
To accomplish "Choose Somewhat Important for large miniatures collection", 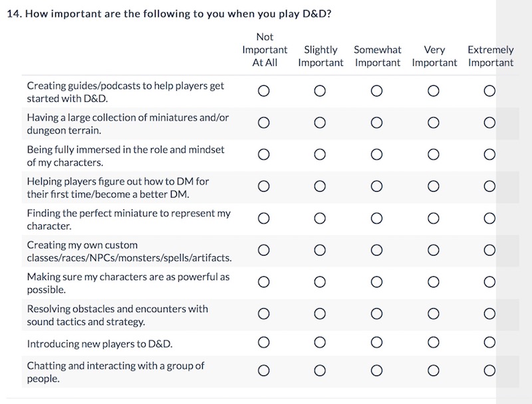I will 376,122.
